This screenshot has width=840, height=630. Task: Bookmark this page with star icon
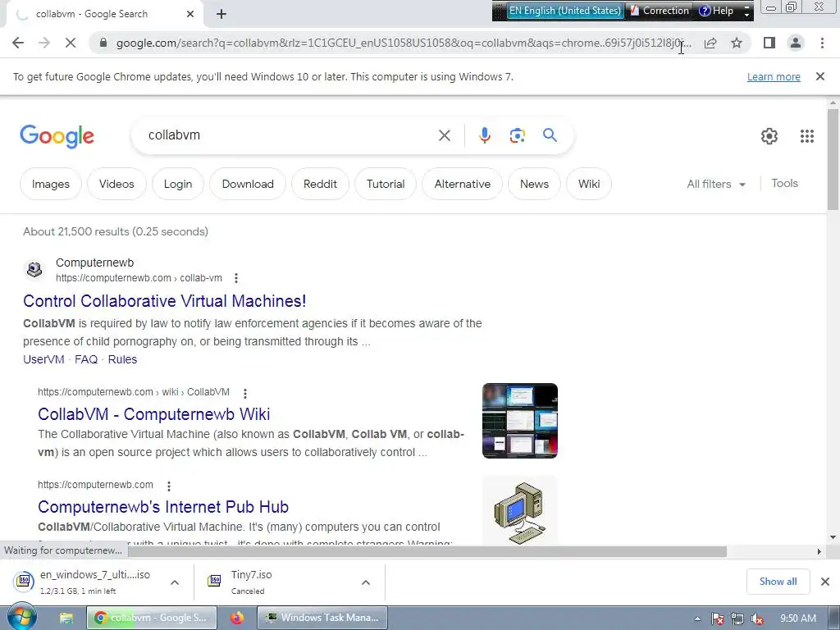point(737,43)
